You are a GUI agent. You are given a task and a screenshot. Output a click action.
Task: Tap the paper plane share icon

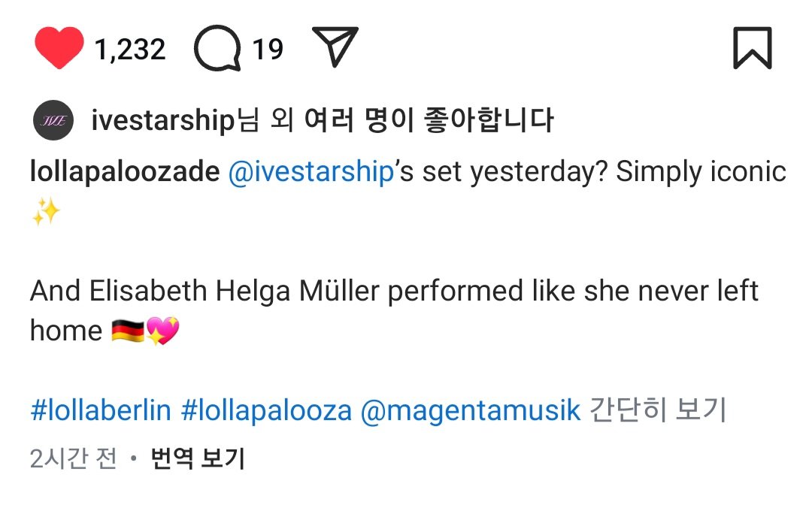335,47
